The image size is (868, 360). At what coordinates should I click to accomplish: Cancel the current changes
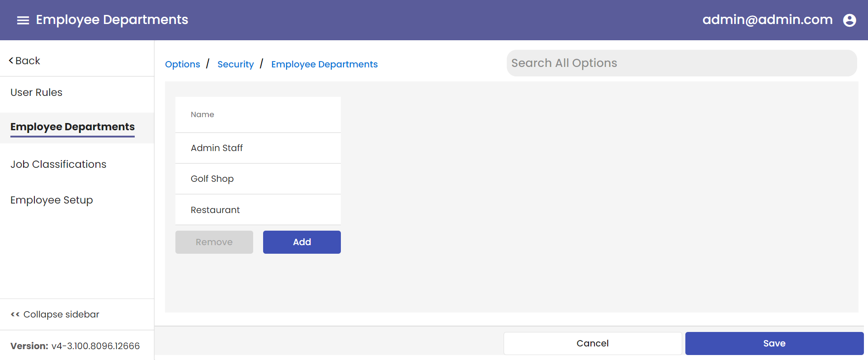[592, 343]
